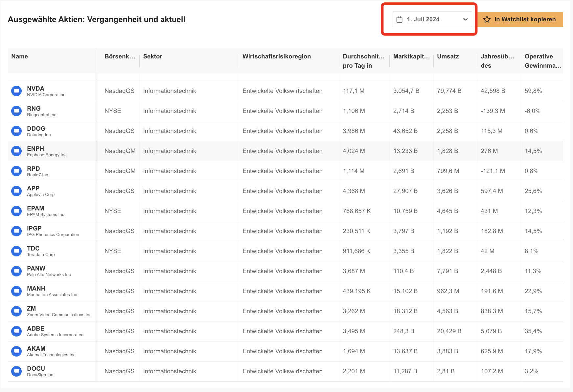This screenshot has height=392, width=573.
Task: Click NVDA market cap 3.054,7 B
Action: 406,91
